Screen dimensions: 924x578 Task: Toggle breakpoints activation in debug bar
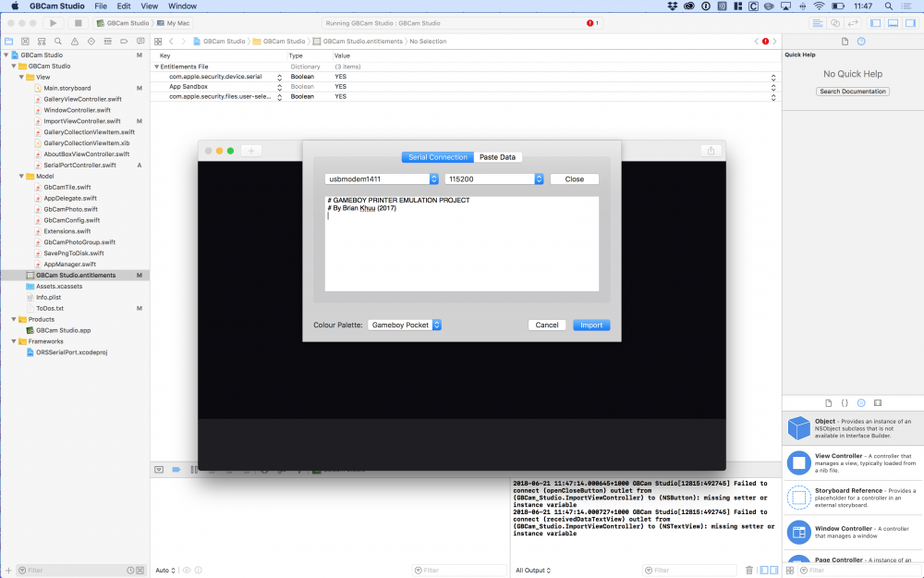coord(176,470)
